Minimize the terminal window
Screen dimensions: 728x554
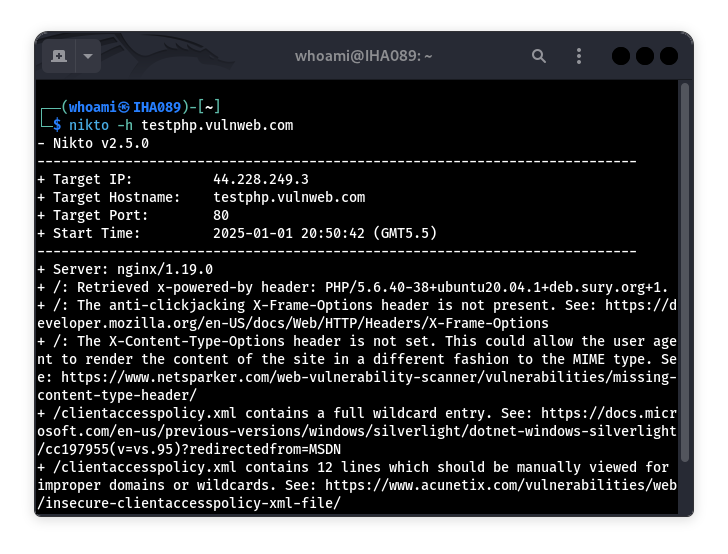tap(620, 56)
